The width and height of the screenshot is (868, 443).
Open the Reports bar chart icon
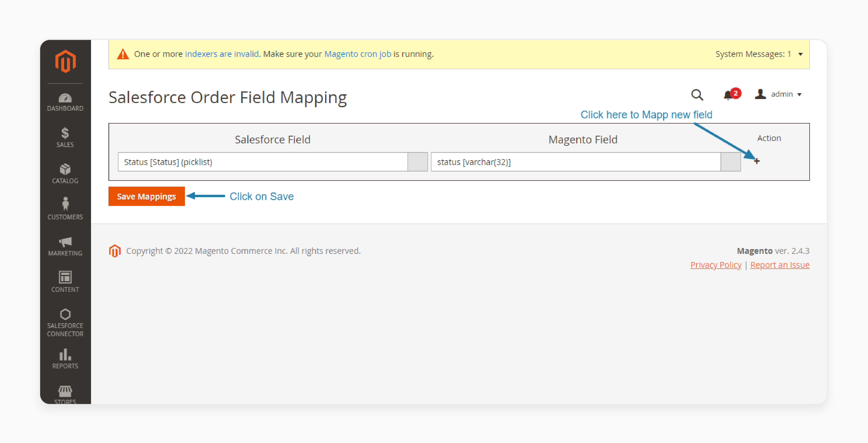click(65, 355)
